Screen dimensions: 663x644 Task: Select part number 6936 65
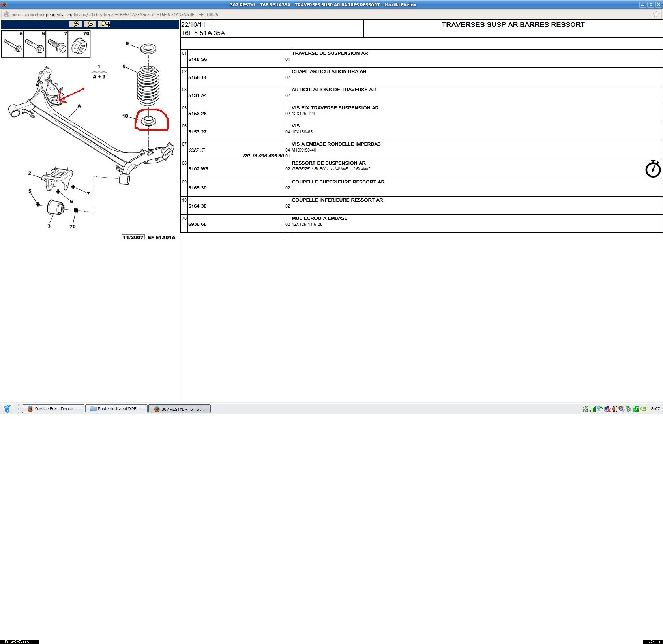(197, 224)
